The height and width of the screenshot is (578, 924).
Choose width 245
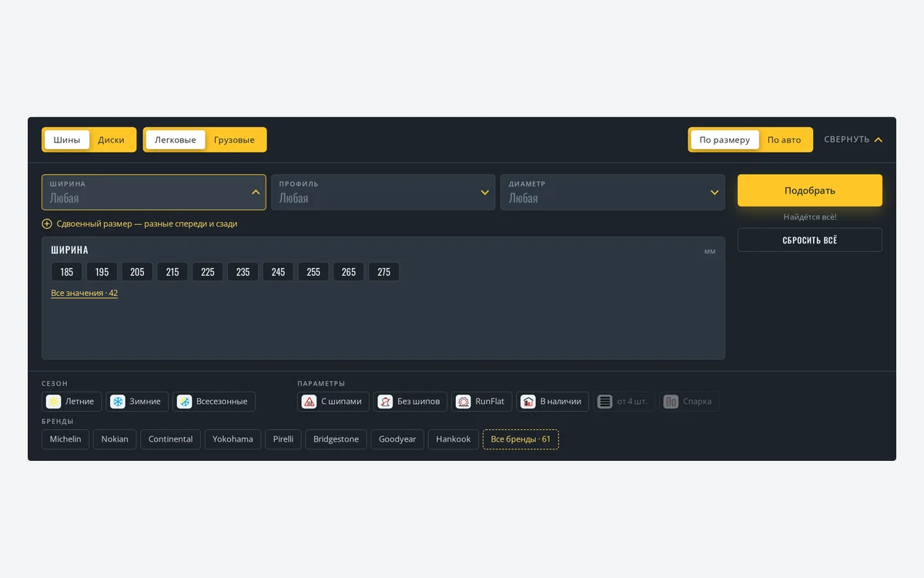point(279,272)
